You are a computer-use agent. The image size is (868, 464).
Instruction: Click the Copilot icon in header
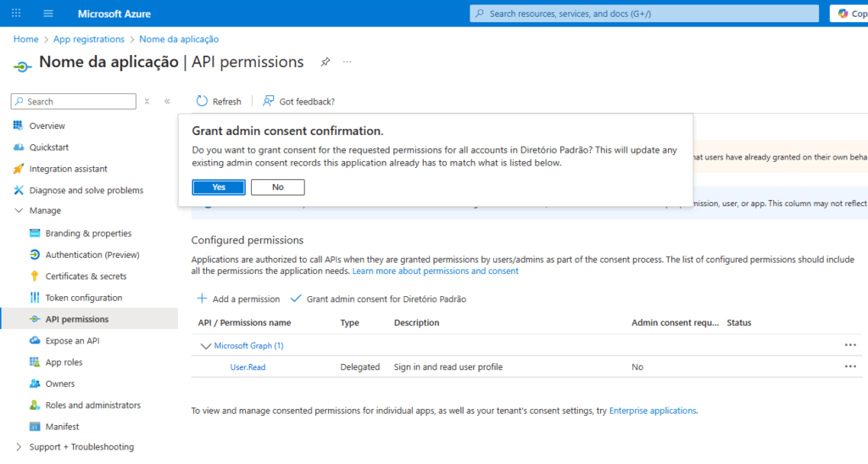843,14
